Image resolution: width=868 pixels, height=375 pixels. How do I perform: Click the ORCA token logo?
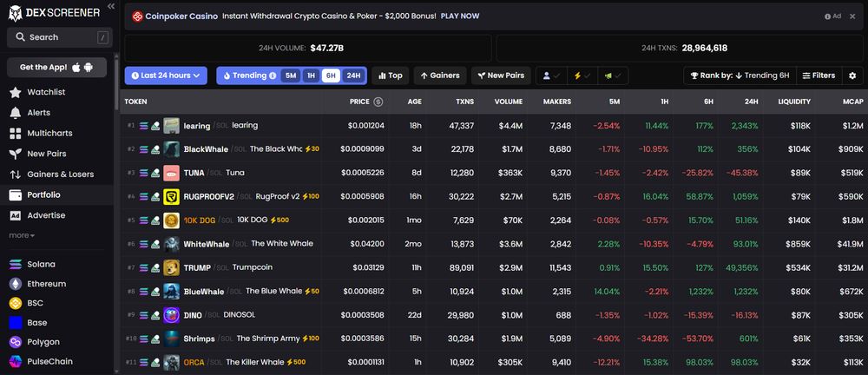point(172,362)
